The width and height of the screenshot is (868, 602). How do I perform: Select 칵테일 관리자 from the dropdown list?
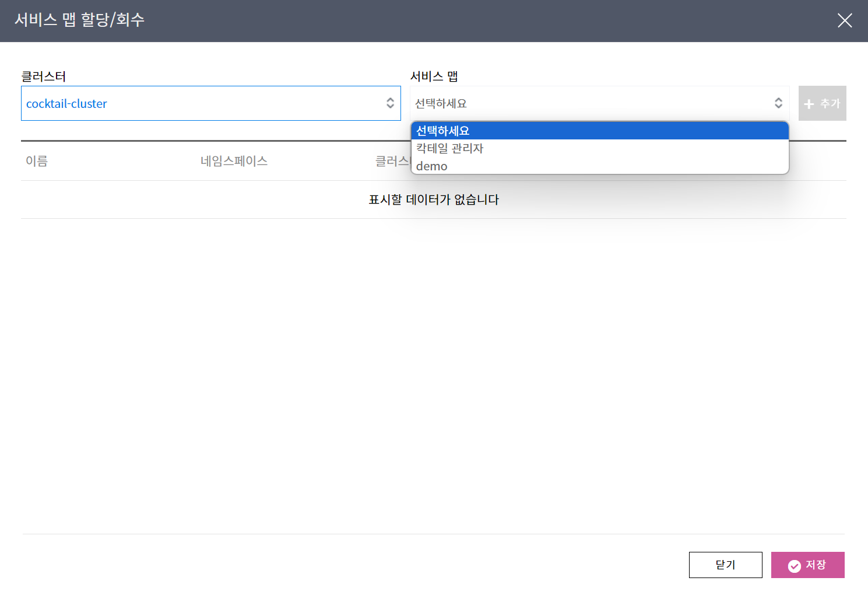tap(450, 148)
